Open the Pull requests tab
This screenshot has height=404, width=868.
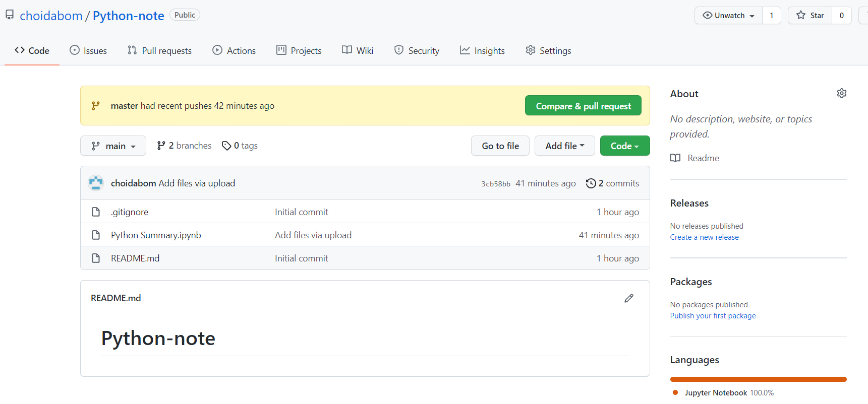(x=159, y=50)
